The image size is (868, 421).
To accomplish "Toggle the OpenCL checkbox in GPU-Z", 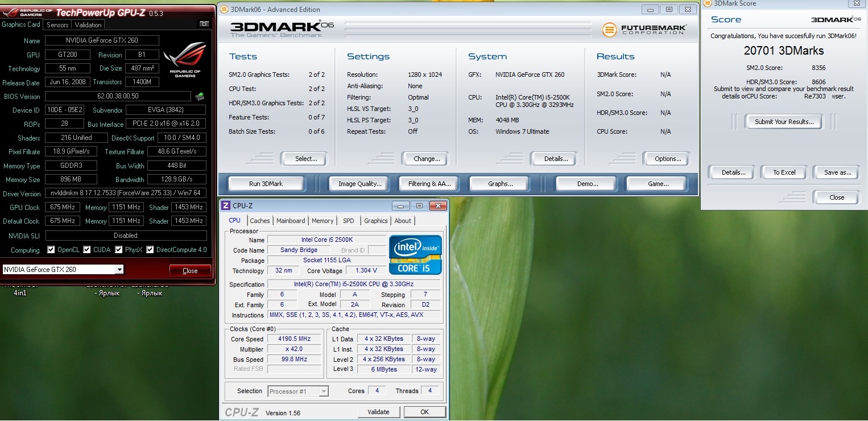I will point(51,250).
